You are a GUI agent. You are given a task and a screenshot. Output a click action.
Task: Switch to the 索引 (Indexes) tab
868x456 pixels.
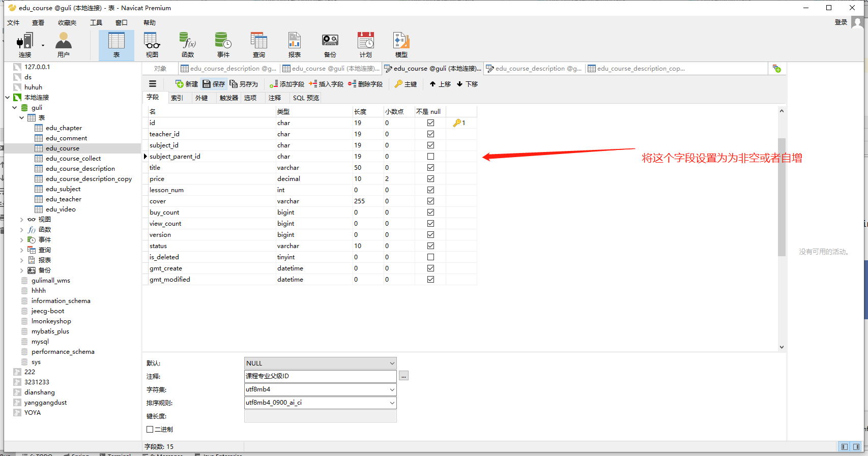(177, 98)
